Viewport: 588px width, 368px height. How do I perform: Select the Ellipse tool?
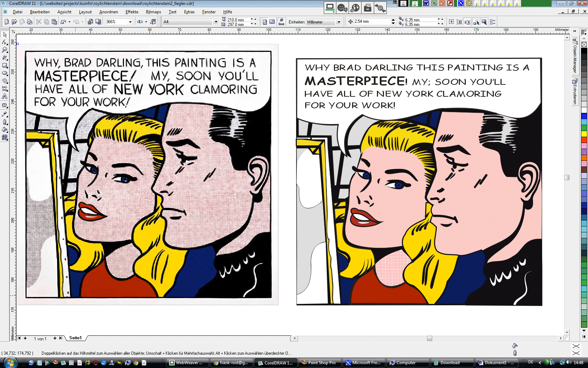click(5, 73)
